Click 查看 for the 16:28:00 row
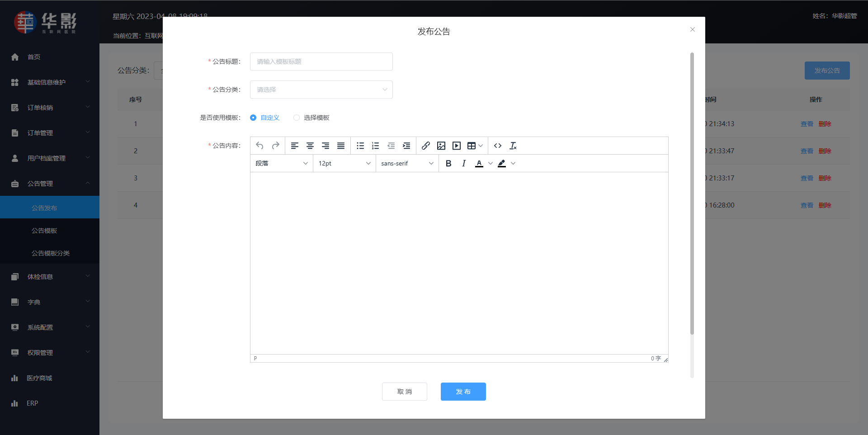Screen dimensions: 868x435 pyautogui.click(x=807, y=205)
